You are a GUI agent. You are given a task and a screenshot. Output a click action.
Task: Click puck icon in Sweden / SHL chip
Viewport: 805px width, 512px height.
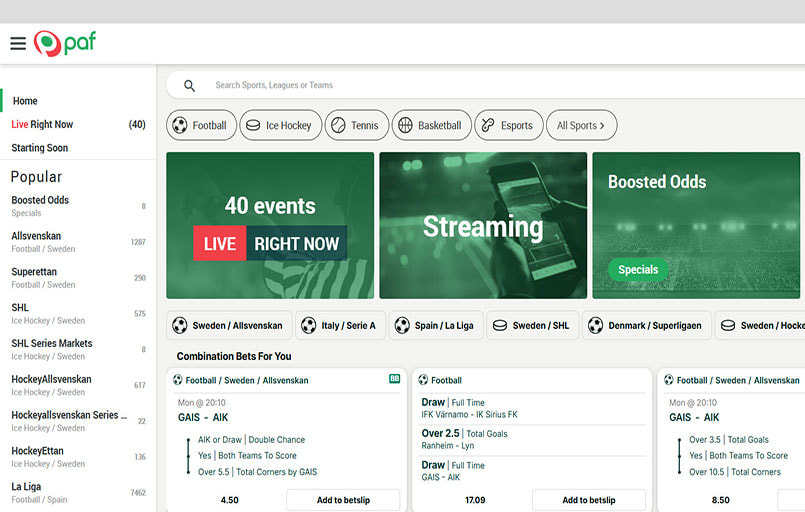(500, 325)
